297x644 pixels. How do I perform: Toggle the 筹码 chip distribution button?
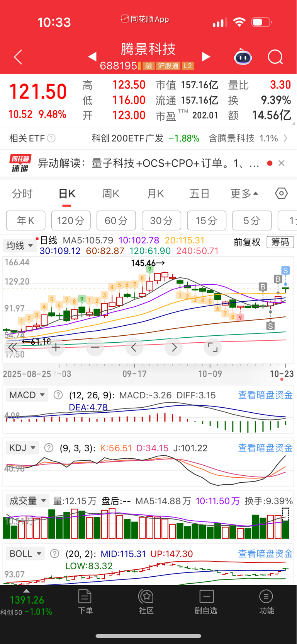click(x=280, y=243)
